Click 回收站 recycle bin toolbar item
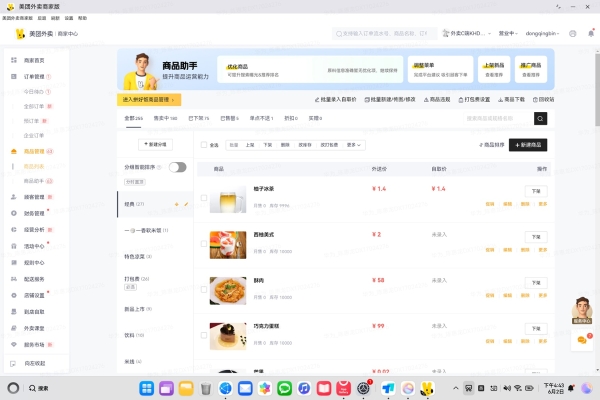 point(543,100)
